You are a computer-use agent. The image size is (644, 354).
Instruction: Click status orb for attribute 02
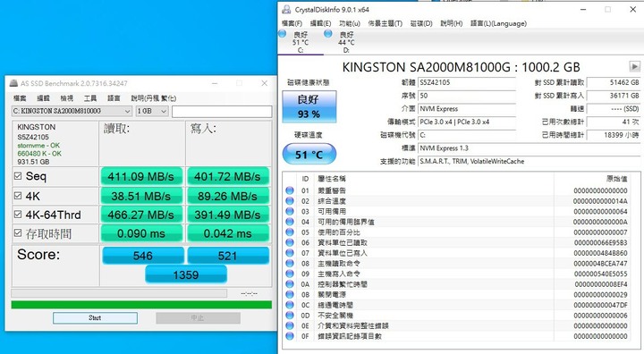click(290, 201)
